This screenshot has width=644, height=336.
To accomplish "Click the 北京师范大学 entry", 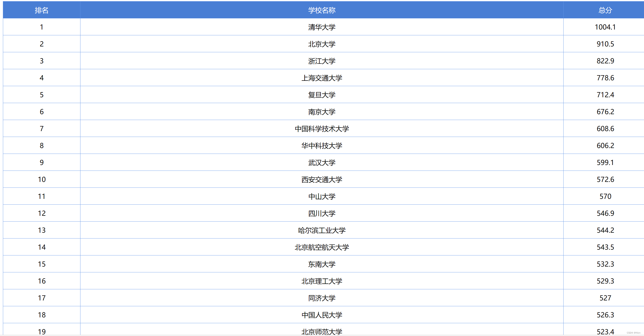I will [322, 331].
